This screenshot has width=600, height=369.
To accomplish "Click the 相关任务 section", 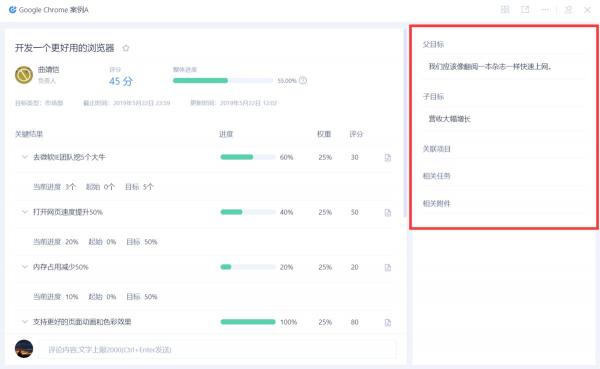I will 436,176.
